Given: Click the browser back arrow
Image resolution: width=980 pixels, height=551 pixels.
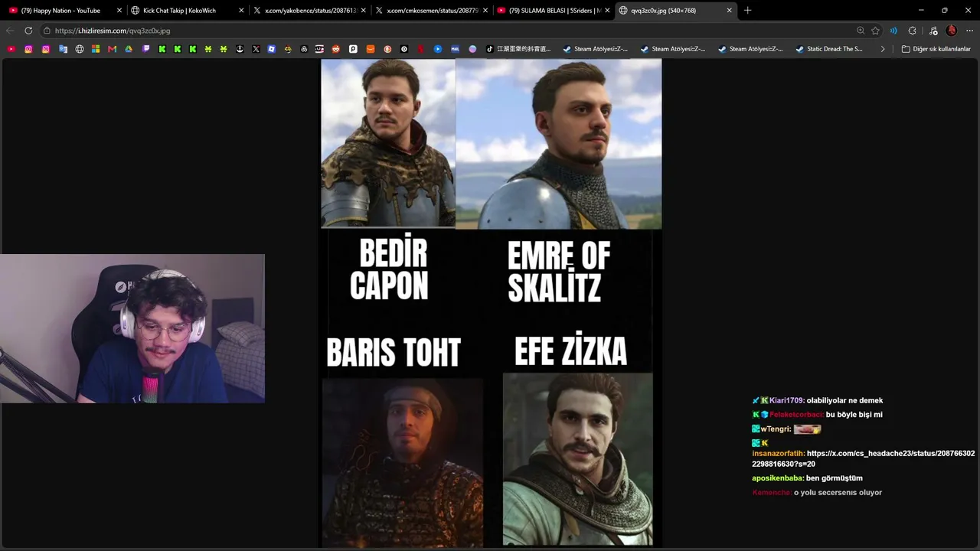Looking at the screenshot, I should [10, 31].
